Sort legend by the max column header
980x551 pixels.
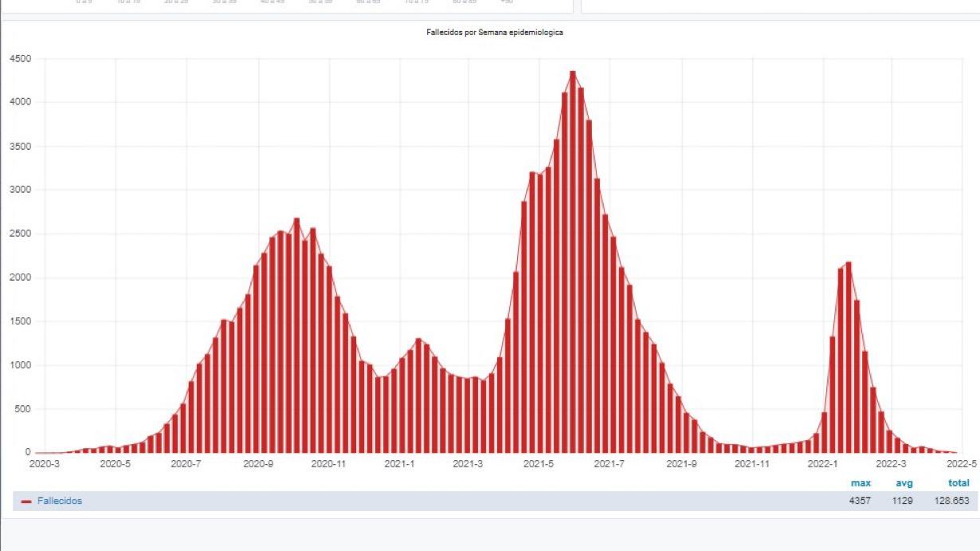860,483
